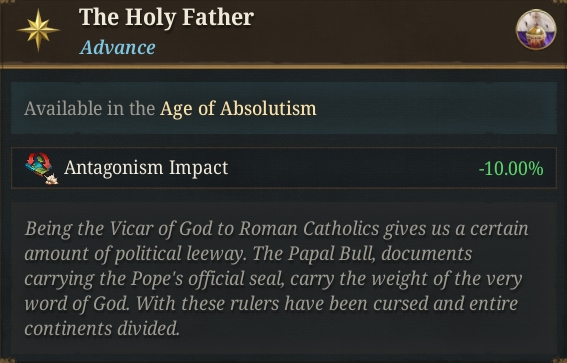Click the Available in the age banner
567x363 pixels.
(284, 108)
